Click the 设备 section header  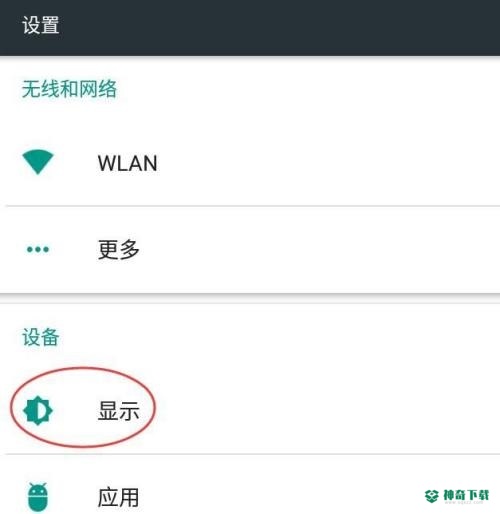click(41, 337)
